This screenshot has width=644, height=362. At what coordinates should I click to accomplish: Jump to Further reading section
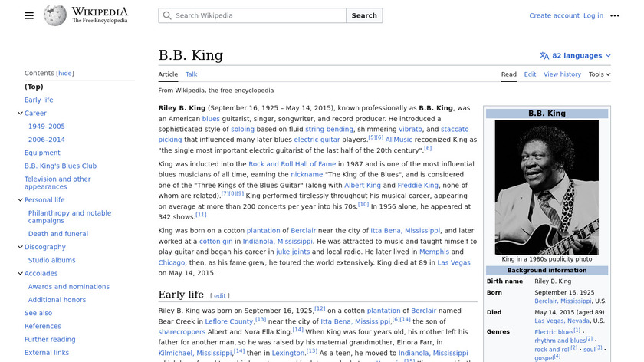[50, 339]
